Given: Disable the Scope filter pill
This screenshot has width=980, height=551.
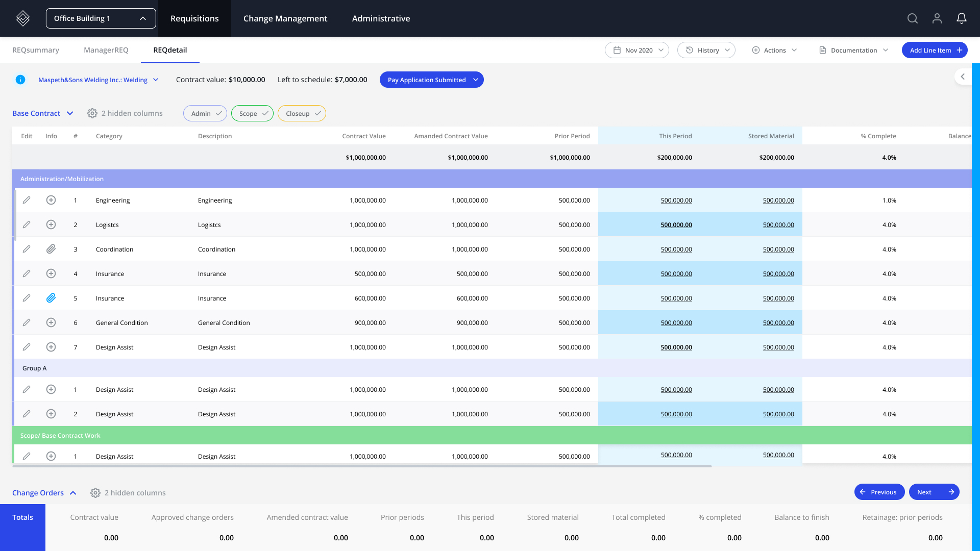Looking at the screenshot, I should click(x=252, y=113).
